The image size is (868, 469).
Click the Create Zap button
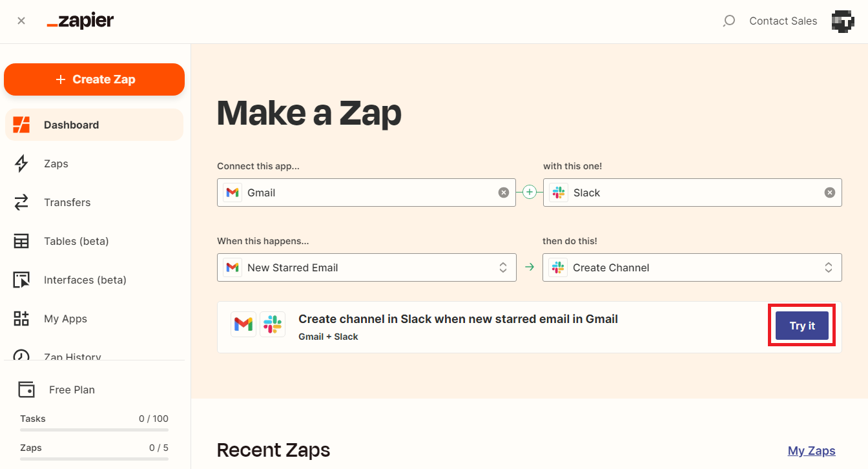tap(94, 79)
